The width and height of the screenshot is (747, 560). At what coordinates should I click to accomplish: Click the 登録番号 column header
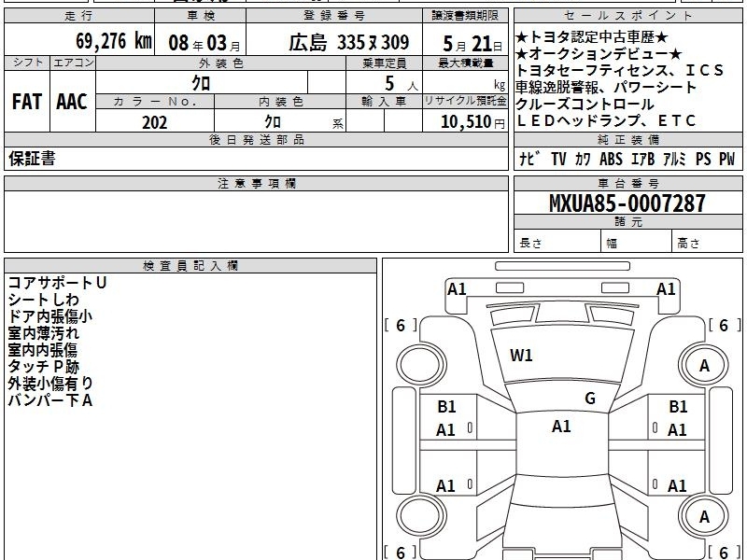click(334, 16)
